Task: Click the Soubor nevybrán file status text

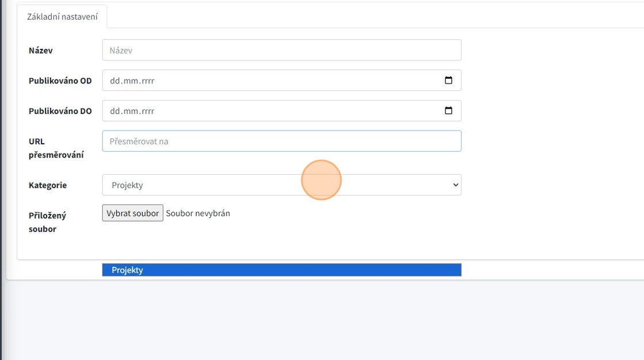Action: 198,213
